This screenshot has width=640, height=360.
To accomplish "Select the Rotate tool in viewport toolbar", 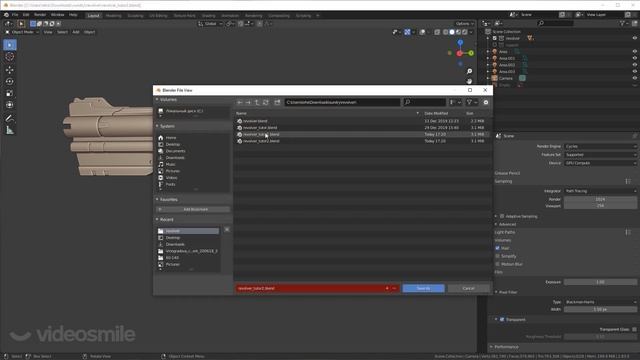I will pyautogui.click(x=10, y=82).
